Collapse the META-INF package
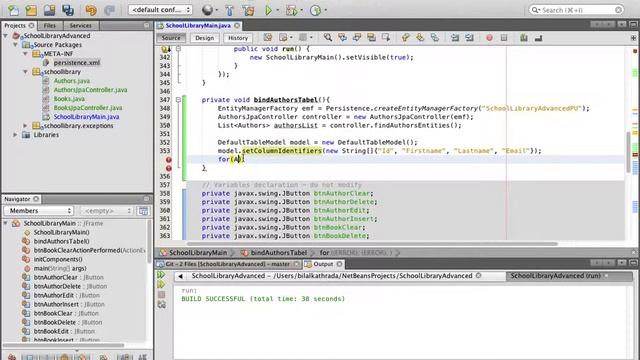Screen dimensions: 640x360 pos(25,54)
